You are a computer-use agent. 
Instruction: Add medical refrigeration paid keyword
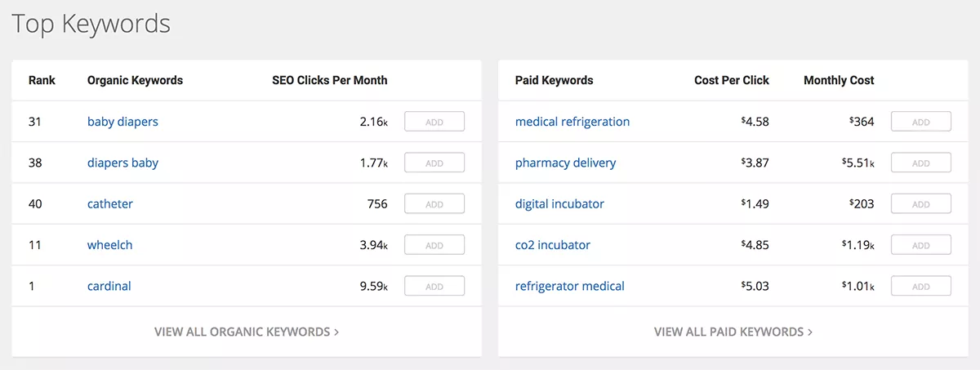[920, 122]
